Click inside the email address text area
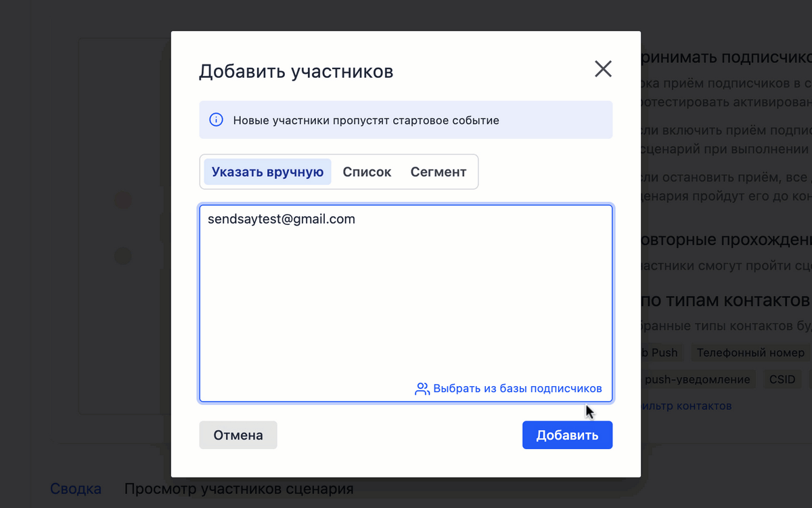The height and width of the screenshot is (508, 812). click(x=406, y=303)
